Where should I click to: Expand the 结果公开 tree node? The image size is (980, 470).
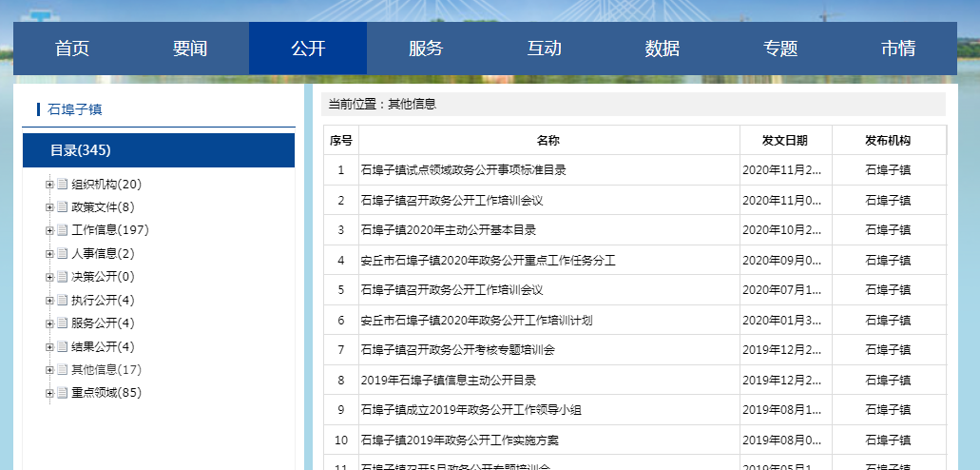click(49, 346)
